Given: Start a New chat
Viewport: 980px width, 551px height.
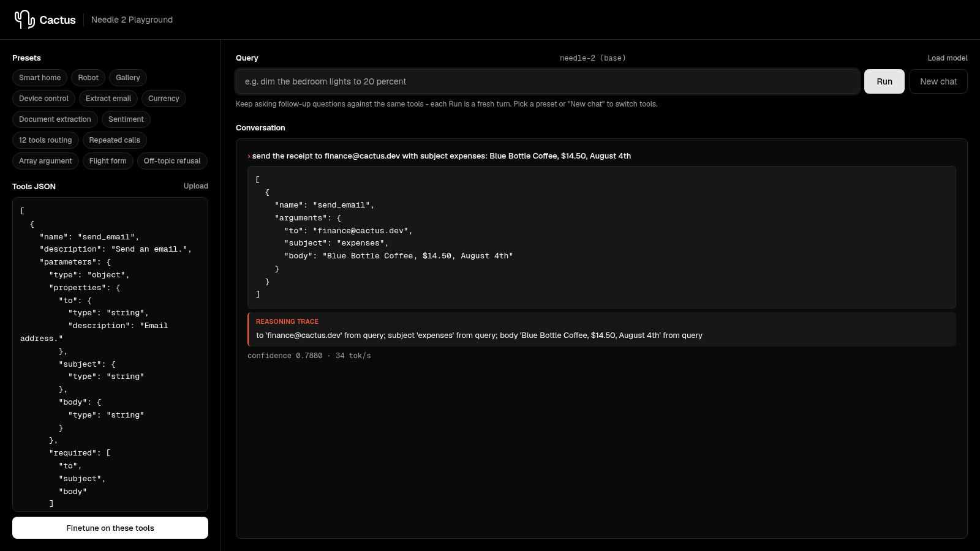Looking at the screenshot, I should (938, 81).
